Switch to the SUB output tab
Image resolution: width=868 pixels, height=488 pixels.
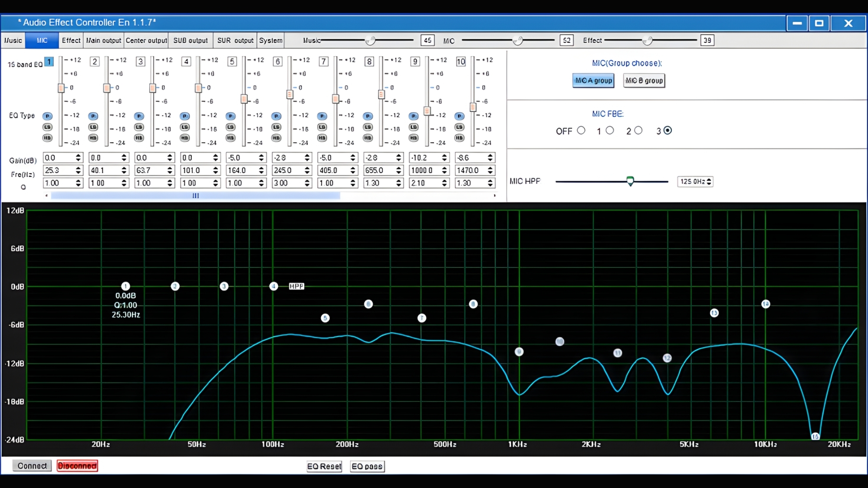[191, 40]
